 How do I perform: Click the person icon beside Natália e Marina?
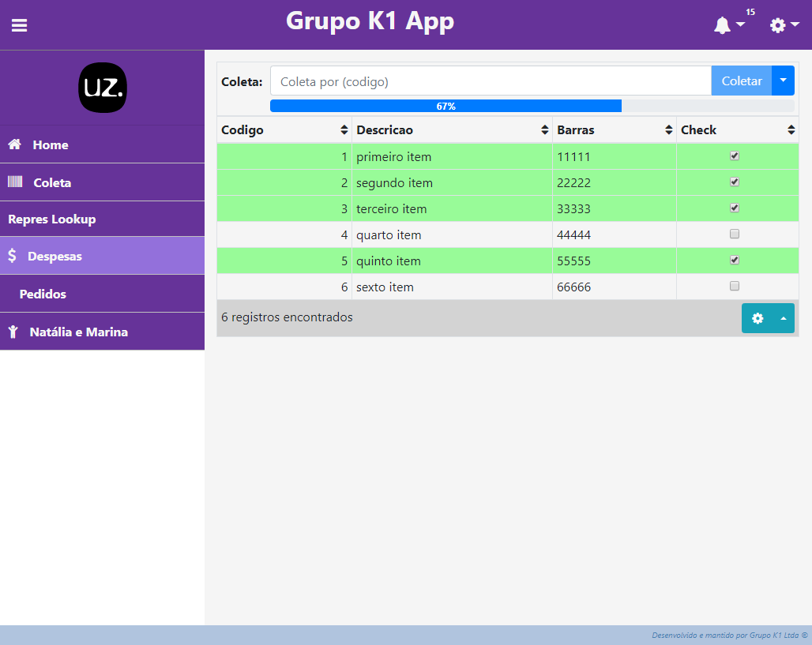(13, 332)
